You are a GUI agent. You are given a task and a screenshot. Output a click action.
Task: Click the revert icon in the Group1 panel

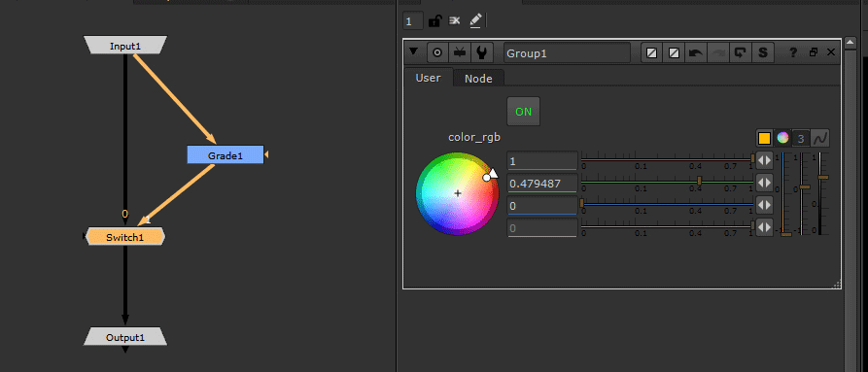click(x=740, y=53)
